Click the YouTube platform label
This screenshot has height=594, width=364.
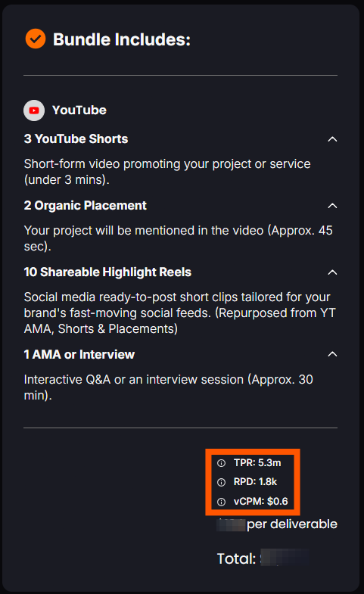(x=79, y=110)
